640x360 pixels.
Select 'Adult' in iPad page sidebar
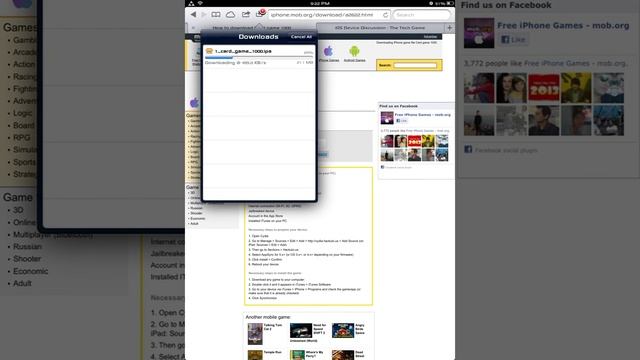pyautogui.click(x=194, y=223)
